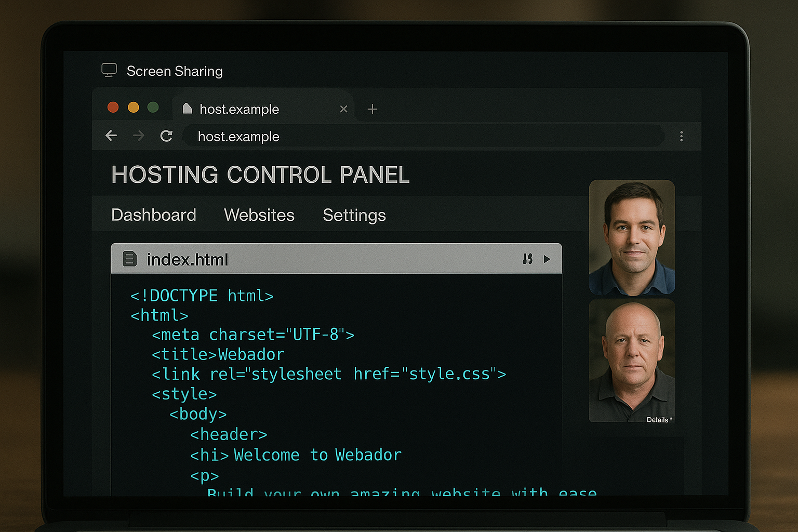This screenshot has width=798, height=532.
Task: Click the <p> code line
Action: point(204,476)
